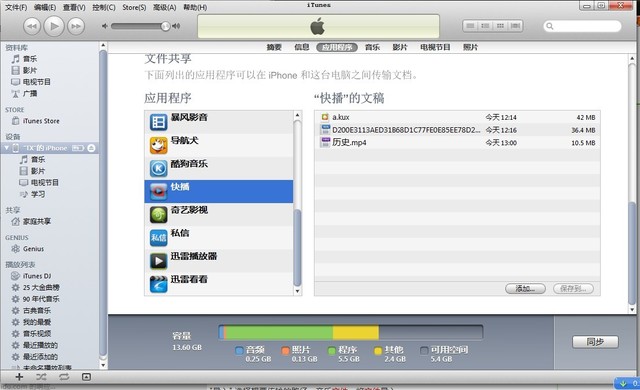
Task: Click the iTunes search field
Action: point(582,26)
